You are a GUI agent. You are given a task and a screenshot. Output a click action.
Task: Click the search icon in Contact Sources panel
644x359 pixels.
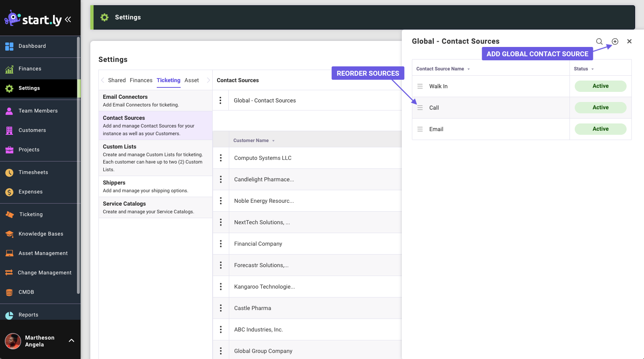tap(599, 41)
